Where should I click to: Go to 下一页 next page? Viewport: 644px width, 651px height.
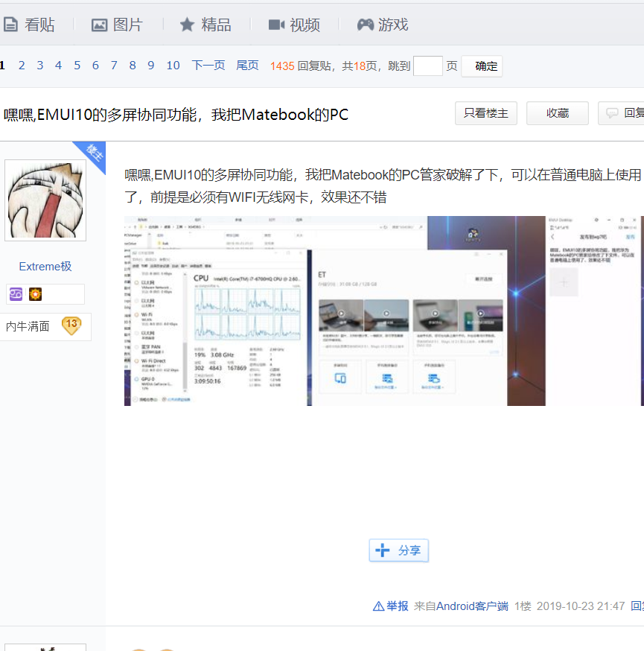208,66
